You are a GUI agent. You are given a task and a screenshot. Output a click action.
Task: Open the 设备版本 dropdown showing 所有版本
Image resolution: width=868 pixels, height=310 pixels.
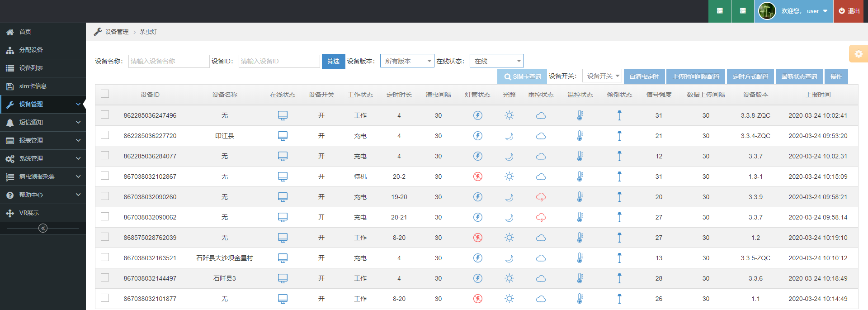tap(407, 61)
